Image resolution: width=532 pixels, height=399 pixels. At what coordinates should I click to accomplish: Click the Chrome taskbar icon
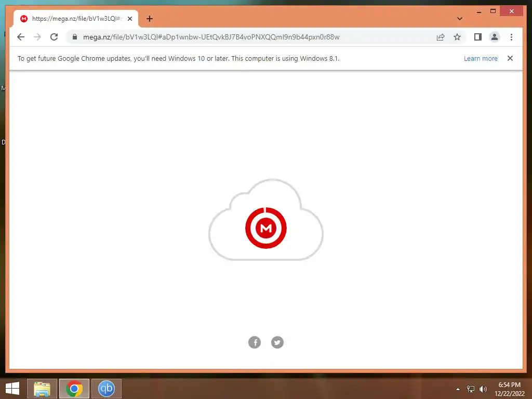pyautogui.click(x=74, y=389)
